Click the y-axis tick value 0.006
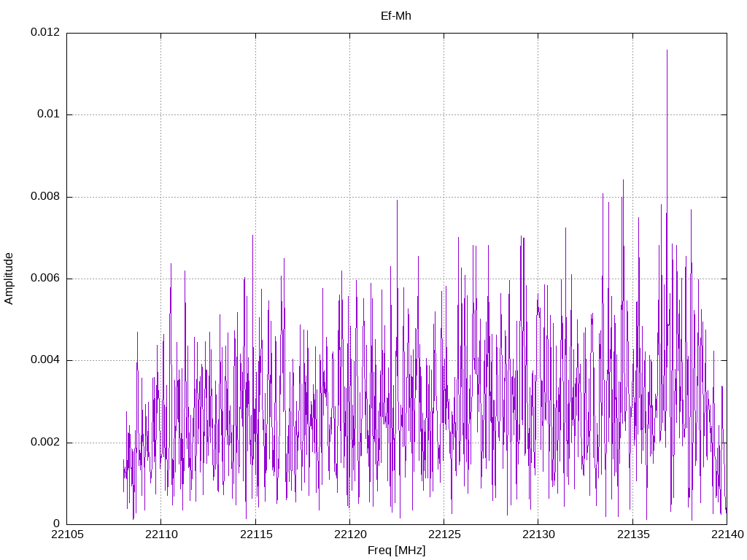Viewport: 747px width, 560px height. pyautogui.click(x=45, y=278)
